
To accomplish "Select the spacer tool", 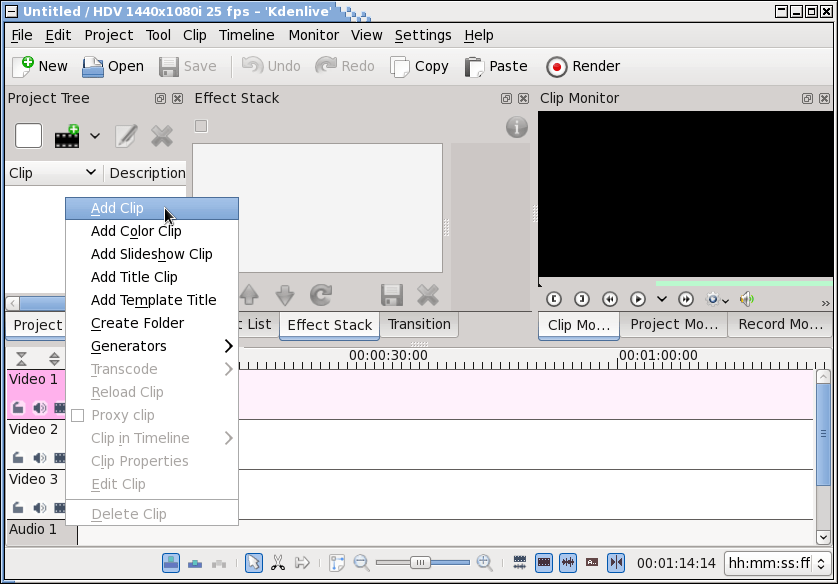I will (302, 563).
